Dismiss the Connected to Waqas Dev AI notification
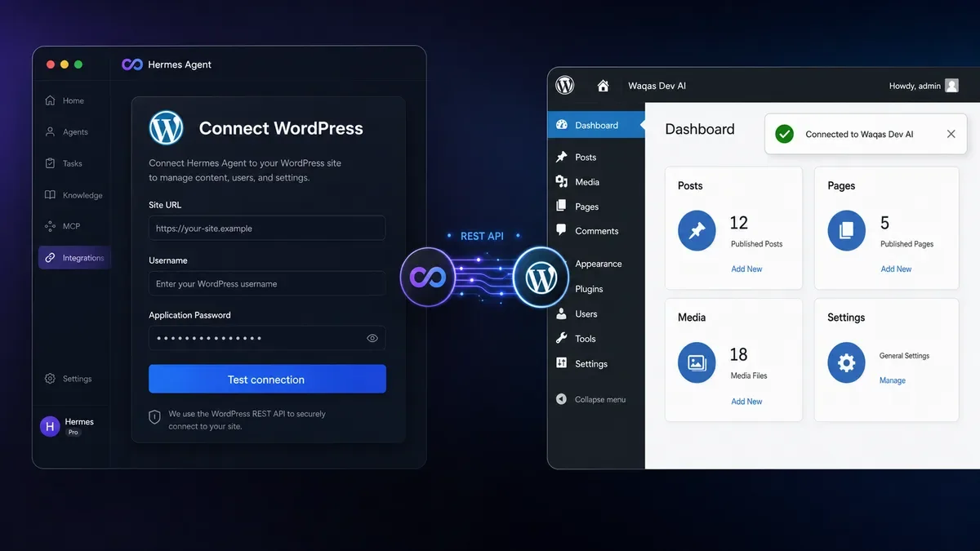The height and width of the screenshot is (551, 980). (951, 134)
